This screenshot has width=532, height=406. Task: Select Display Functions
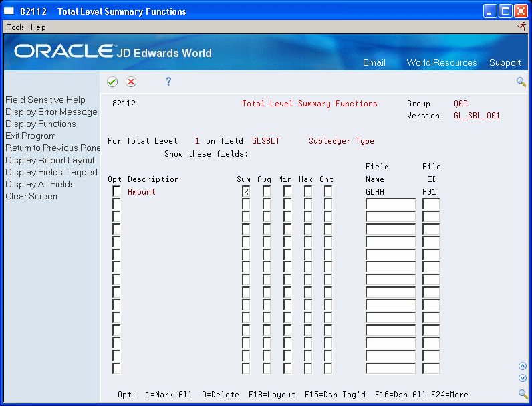(41, 124)
